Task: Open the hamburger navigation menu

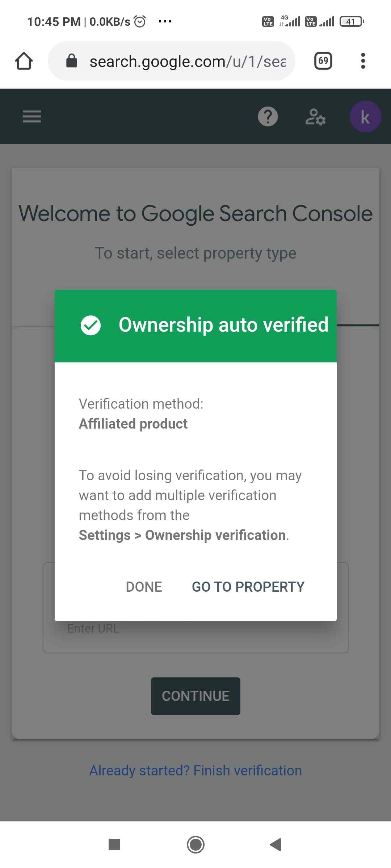Action: click(32, 116)
